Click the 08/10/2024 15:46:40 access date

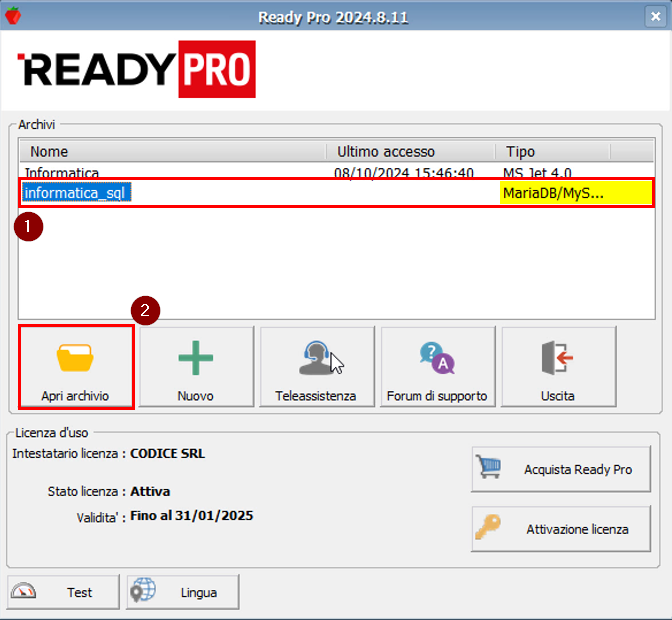tap(404, 173)
